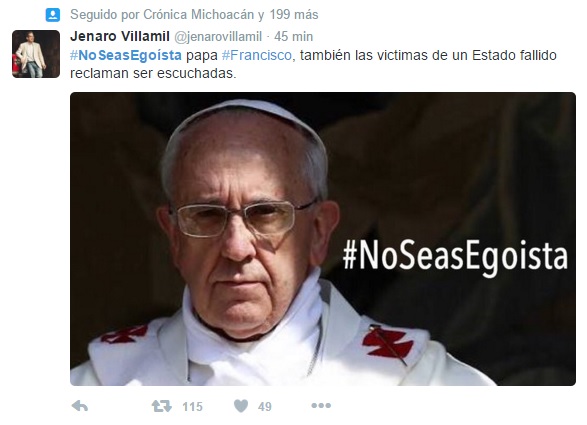Image resolution: width=587 pixels, height=425 pixels.
Task: Click Crónica Michoacán in the followed-by line
Action: coord(198,15)
